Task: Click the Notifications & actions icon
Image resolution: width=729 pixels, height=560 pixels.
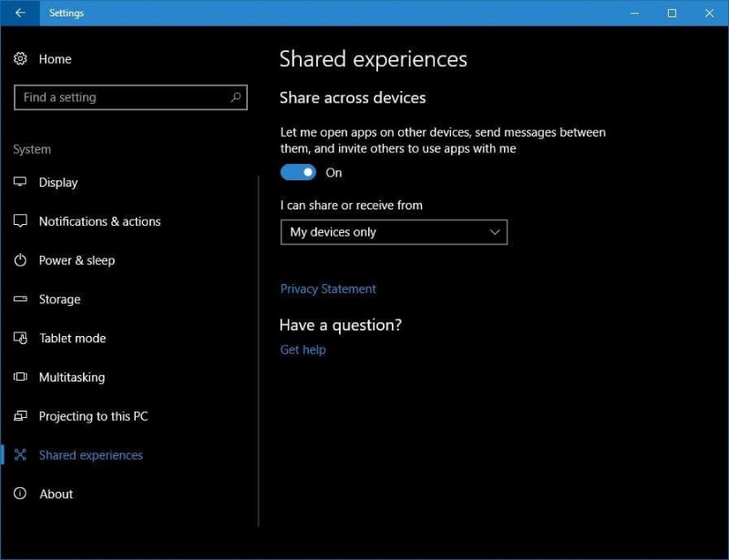Action: (20, 221)
